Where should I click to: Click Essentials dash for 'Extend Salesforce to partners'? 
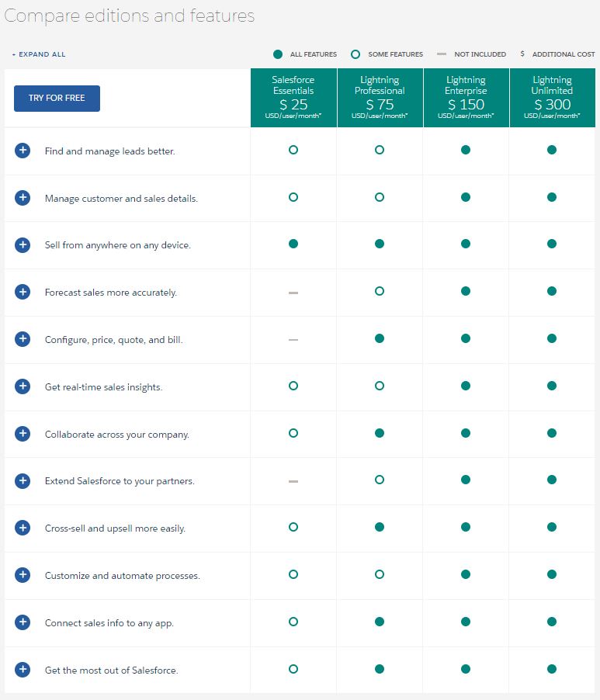click(293, 480)
